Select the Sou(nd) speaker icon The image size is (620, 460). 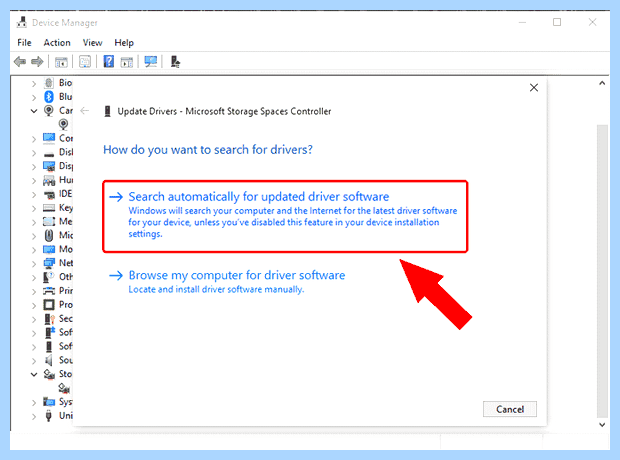[x=49, y=360]
